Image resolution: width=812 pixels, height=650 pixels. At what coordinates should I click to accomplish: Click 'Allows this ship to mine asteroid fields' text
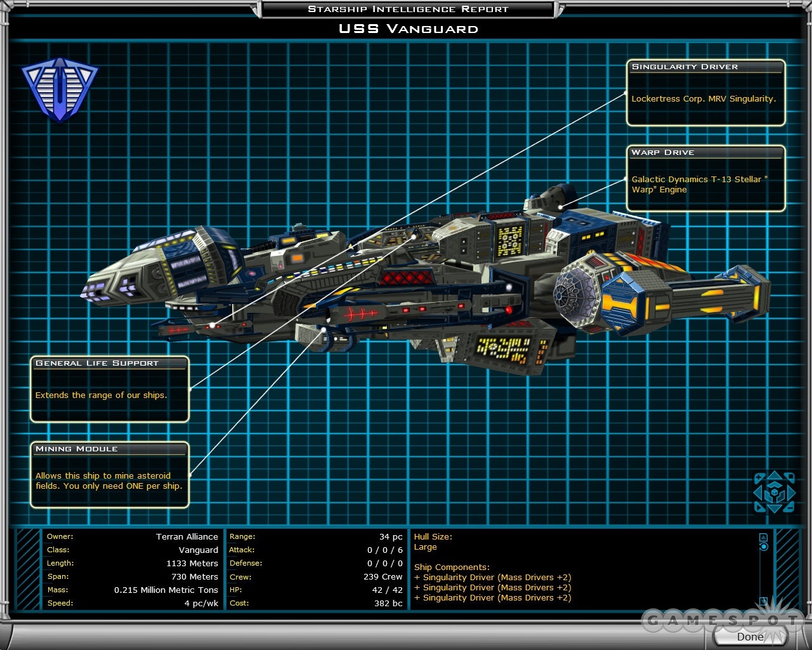coord(108,481)
